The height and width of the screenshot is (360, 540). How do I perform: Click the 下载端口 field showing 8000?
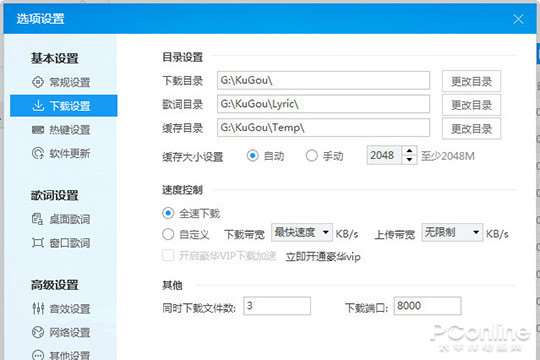click(427, 306)
